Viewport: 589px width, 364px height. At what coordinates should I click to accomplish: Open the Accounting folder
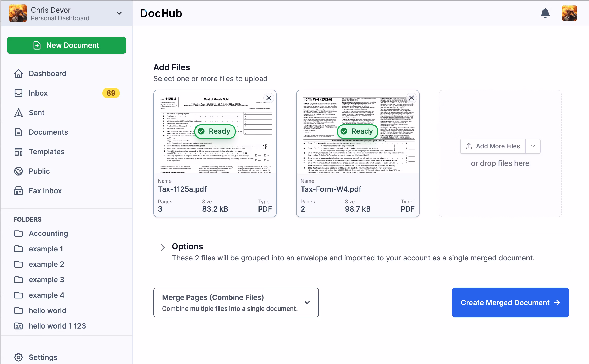tap(48, 233)
